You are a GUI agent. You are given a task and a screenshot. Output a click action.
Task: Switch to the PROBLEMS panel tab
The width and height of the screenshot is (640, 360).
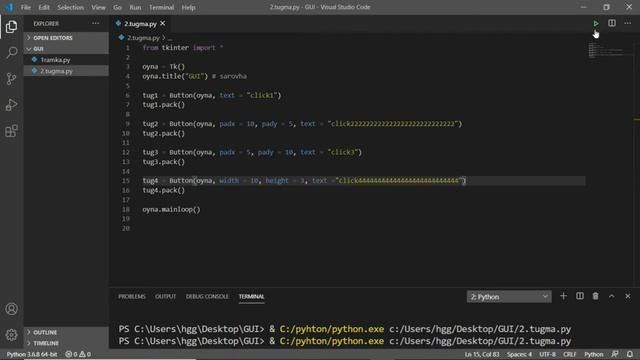coord(132,296)
